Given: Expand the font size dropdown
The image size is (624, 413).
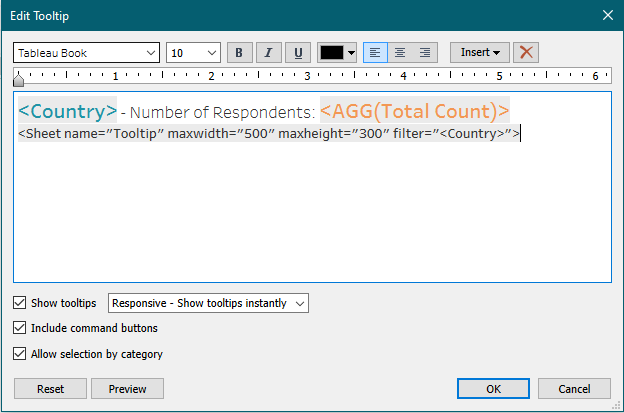Looking at the screenshot, I should [193, 53].
